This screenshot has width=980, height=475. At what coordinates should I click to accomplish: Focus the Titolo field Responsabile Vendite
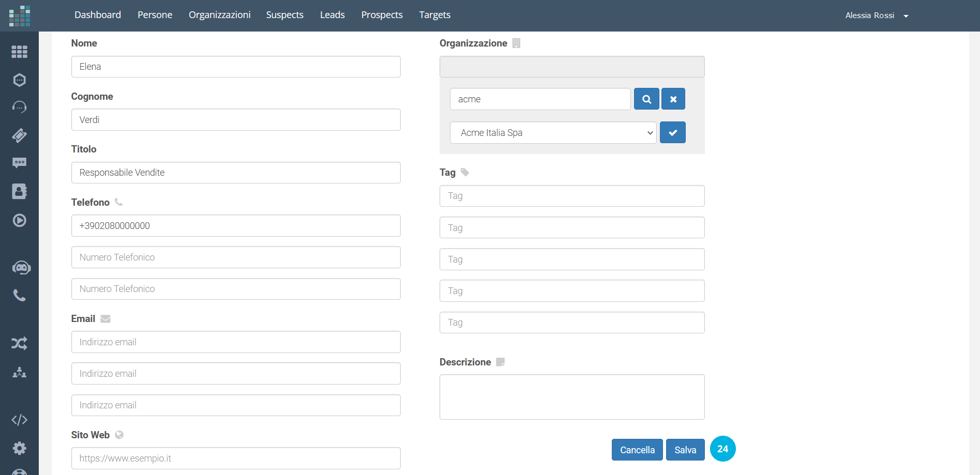coord(236,173)
